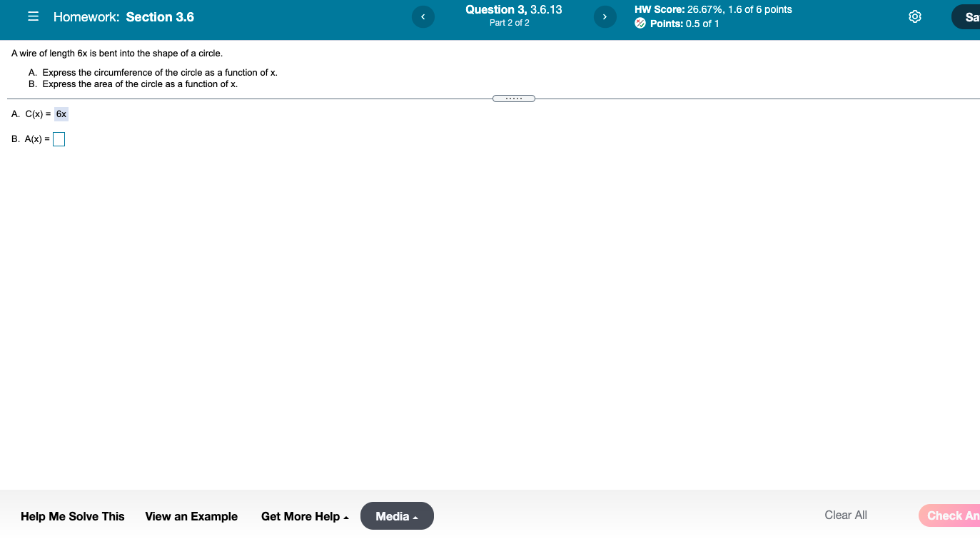Click the Check Answer button
The width and height of the screenshot is (980, 544).
(x=949, y=515)
